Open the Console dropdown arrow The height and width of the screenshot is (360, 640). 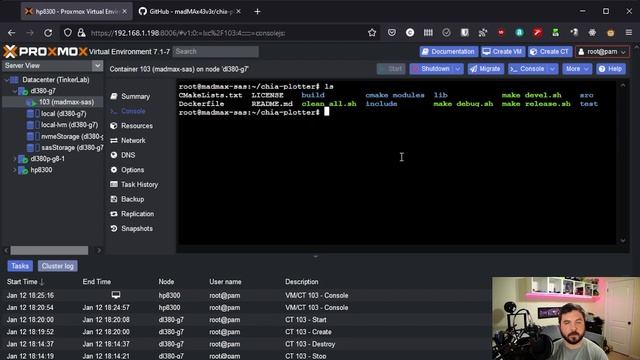click(553, 69)
